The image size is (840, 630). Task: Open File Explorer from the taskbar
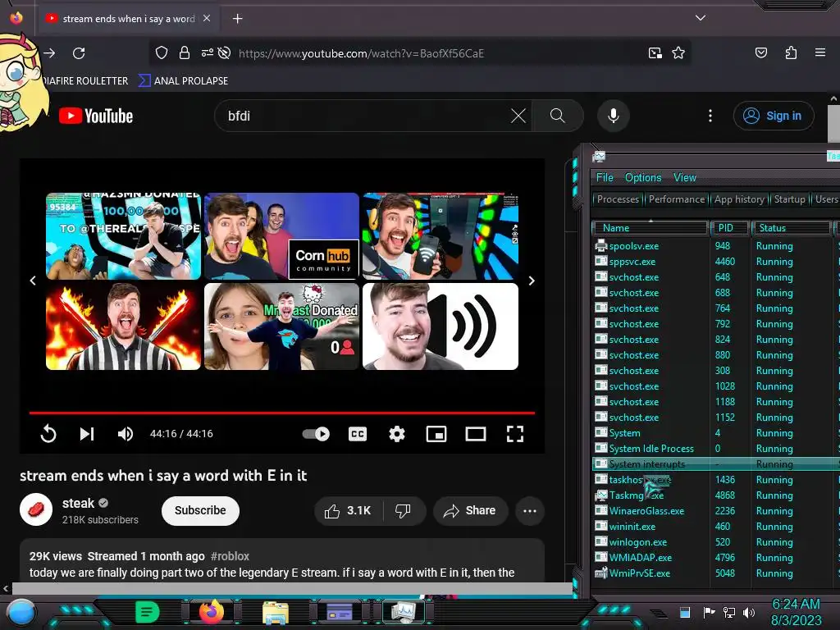(276, 612)
